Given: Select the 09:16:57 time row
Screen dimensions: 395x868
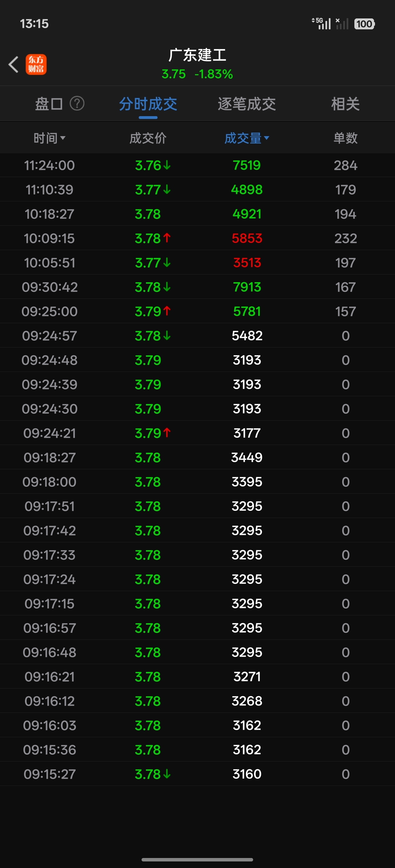Looking at the screenshot, I should (x=197, y=628).
